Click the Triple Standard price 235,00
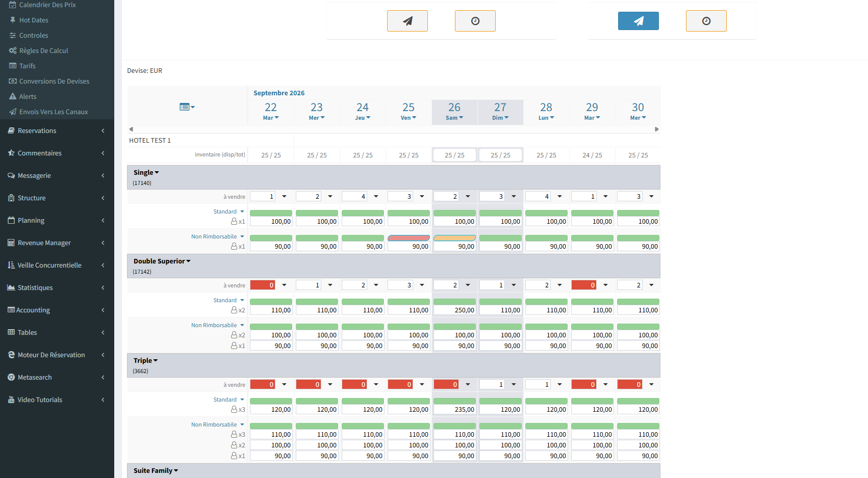The width and height of the screenshot is (868, 478). pos(454,409)
